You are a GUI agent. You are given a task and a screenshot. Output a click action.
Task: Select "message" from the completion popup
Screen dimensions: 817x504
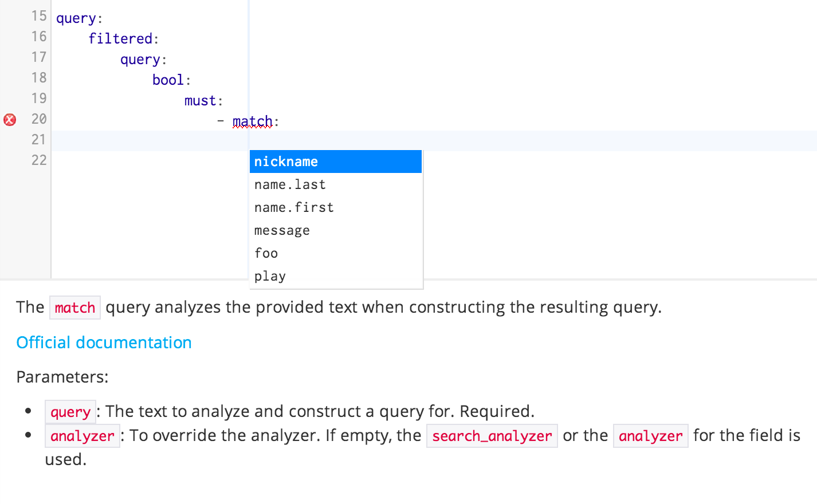[282, 230]
